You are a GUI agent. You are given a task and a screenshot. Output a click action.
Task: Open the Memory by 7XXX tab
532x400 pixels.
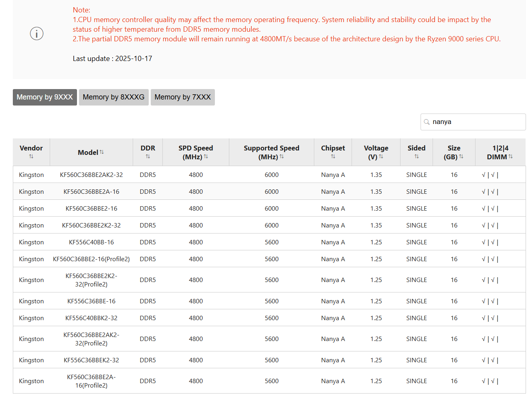[183, 97]
